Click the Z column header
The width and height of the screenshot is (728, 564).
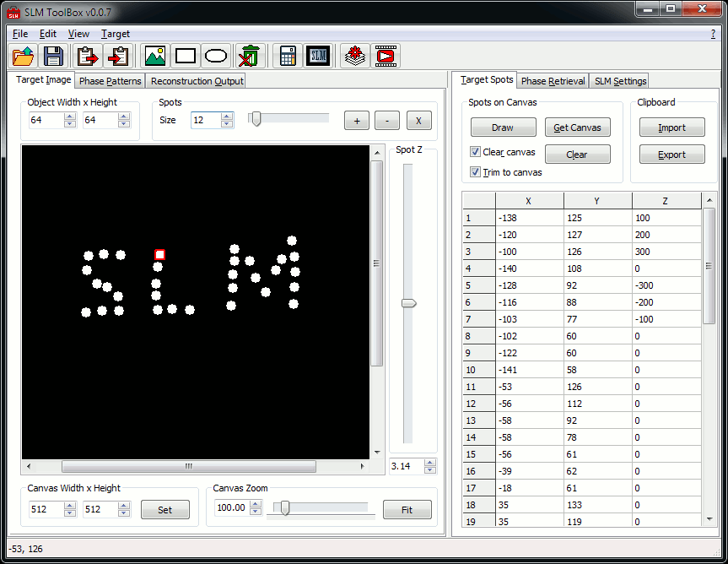pos(666,201)
